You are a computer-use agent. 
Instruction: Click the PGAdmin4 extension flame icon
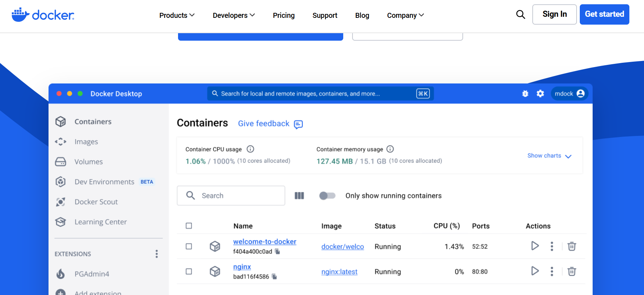click(x=61, y=274)
